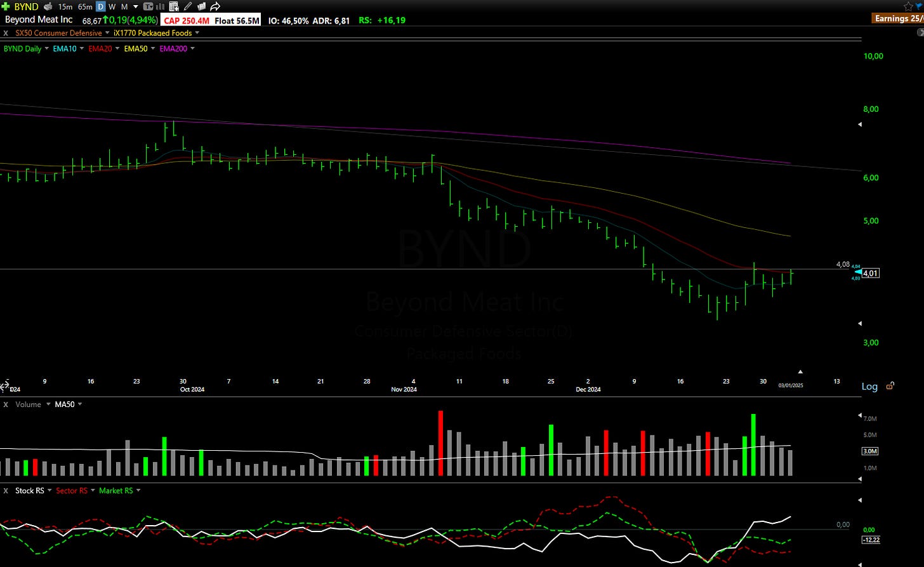Open the Stock RS dropdown
Screen dimensions: 924x567
pos(49,491)
